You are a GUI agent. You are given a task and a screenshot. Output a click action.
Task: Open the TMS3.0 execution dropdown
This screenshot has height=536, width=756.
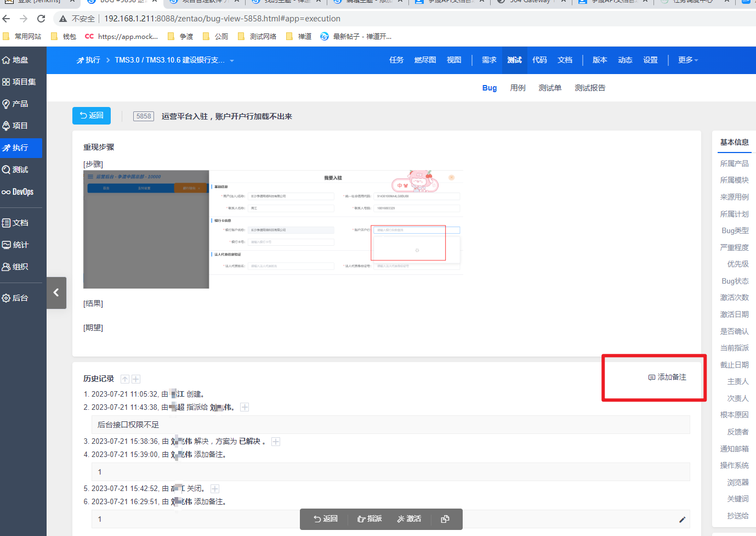(x=232, y=60)
